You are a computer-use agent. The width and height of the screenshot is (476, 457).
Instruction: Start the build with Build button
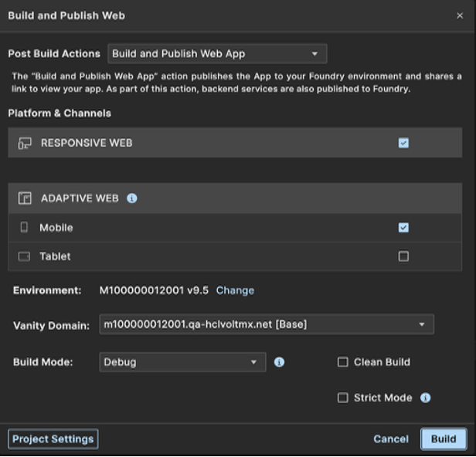click(444, 439)
